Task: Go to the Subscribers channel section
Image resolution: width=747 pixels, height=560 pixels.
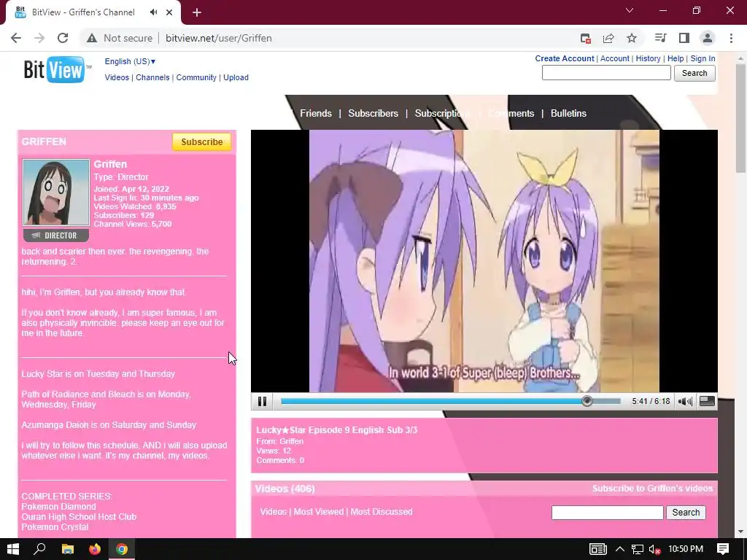Action: [x=373, y=113]
